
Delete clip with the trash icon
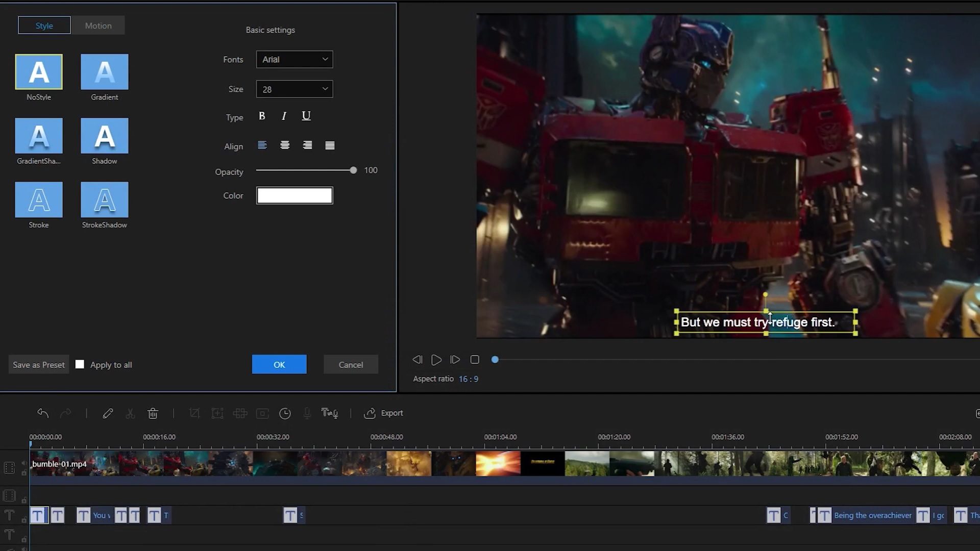click(153, 413)
